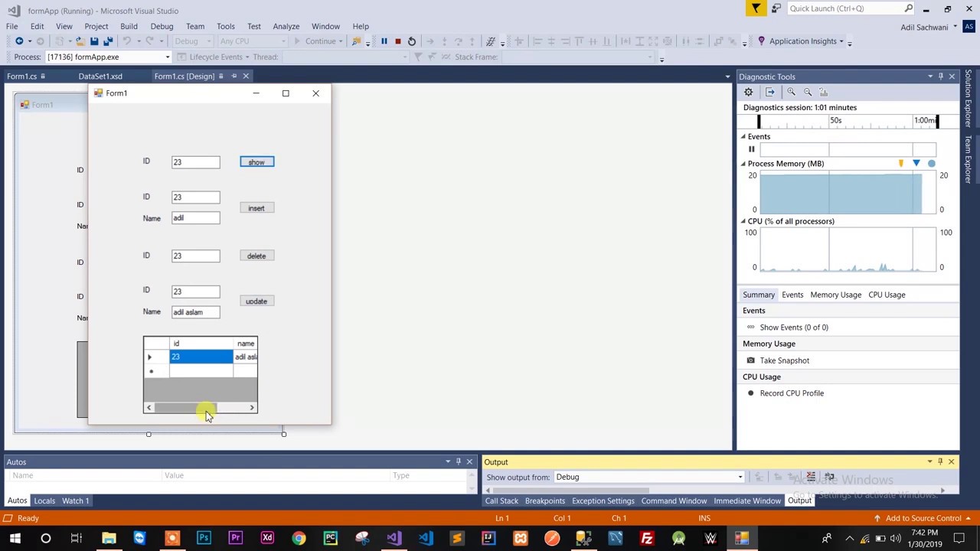Click the Windows Start button

tap(15, 538)
